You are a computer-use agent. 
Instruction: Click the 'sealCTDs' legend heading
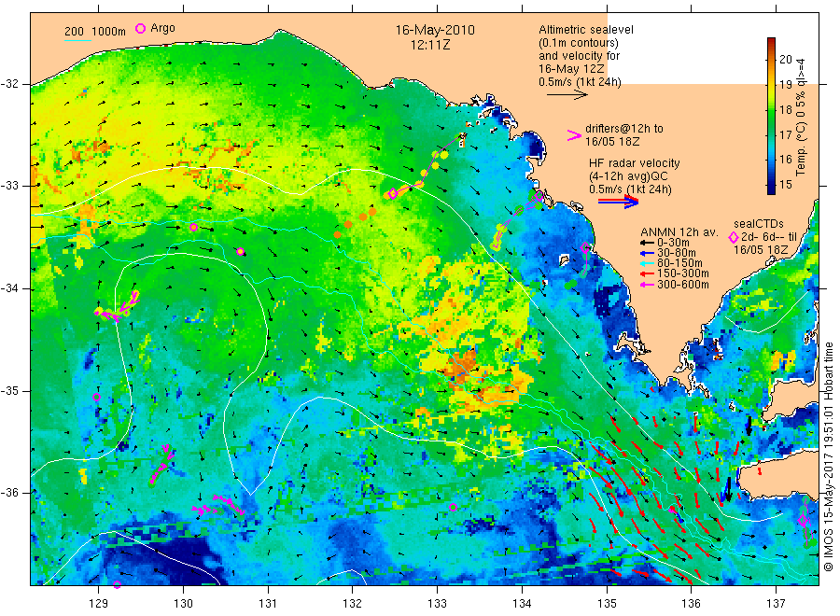point(759,224)
